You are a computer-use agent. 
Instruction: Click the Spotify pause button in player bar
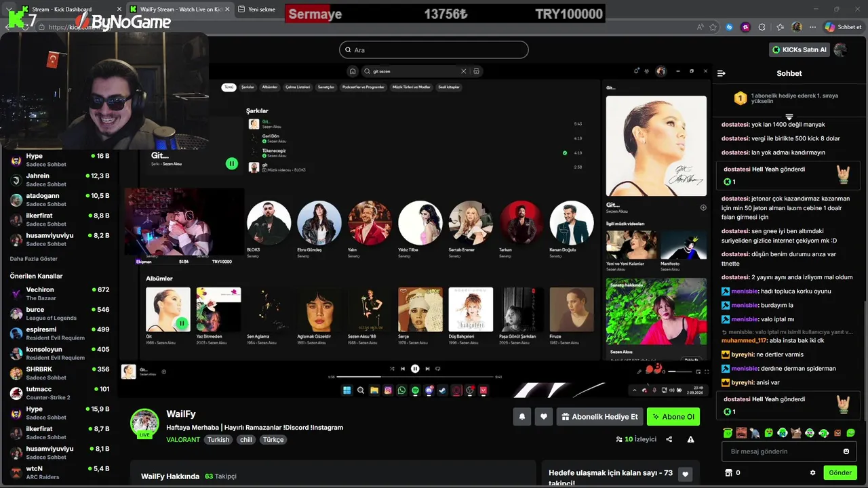point(415,369)
